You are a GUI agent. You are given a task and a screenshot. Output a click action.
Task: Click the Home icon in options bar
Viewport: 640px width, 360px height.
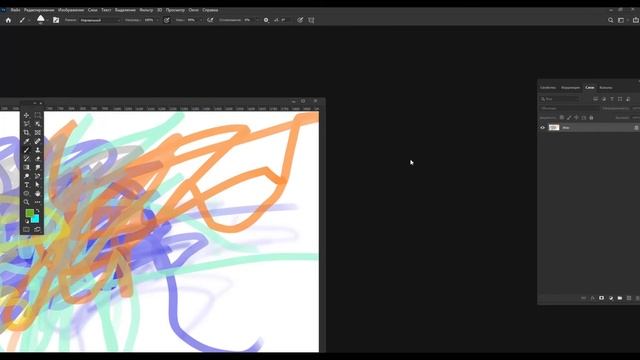point(8,20)
